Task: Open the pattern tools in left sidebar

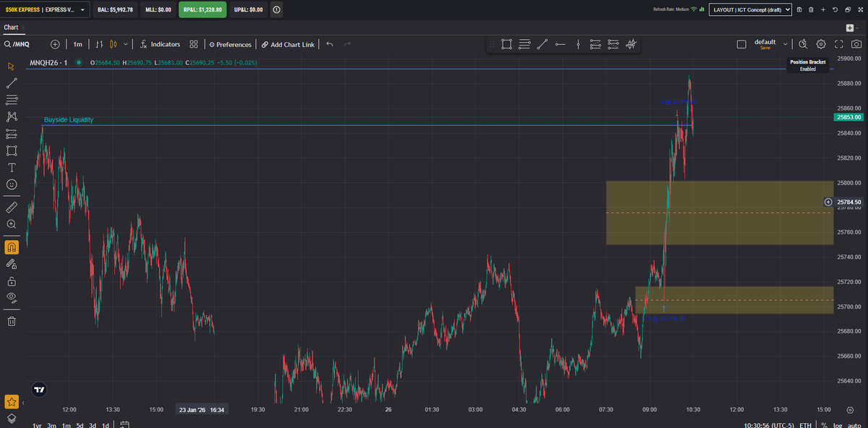Action: (x=11, y=116)
